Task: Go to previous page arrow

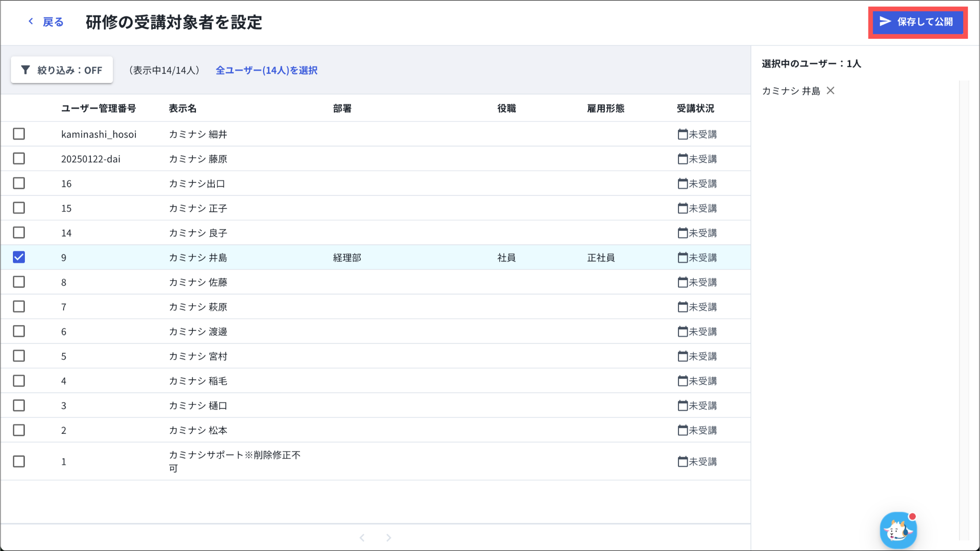Action: coord(362,538)
